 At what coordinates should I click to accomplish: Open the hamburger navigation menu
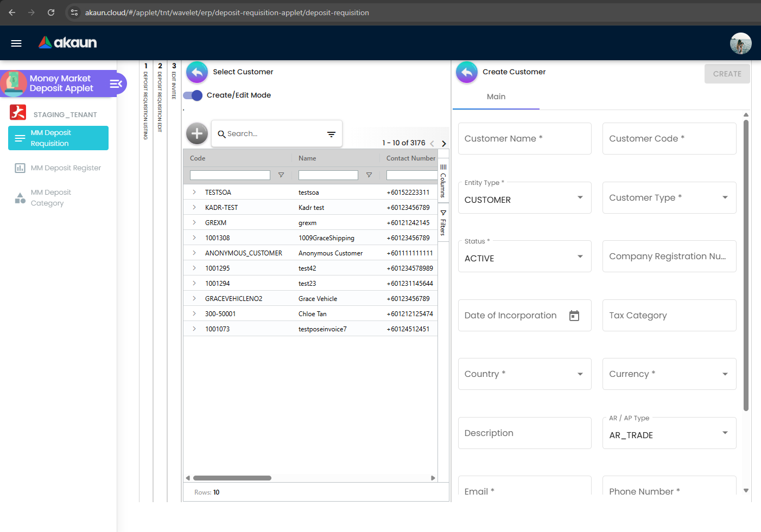(16, 43)
